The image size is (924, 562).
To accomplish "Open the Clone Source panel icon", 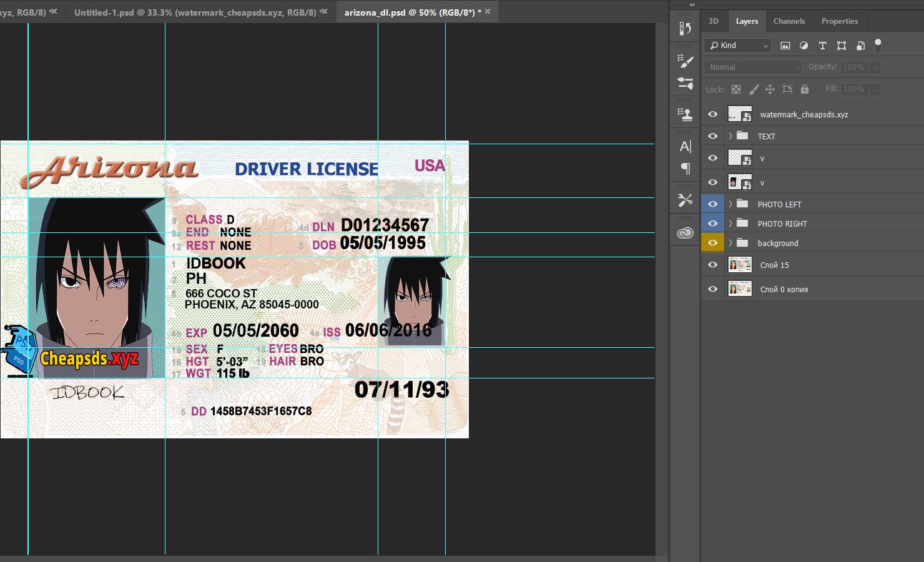I will 685,114.
